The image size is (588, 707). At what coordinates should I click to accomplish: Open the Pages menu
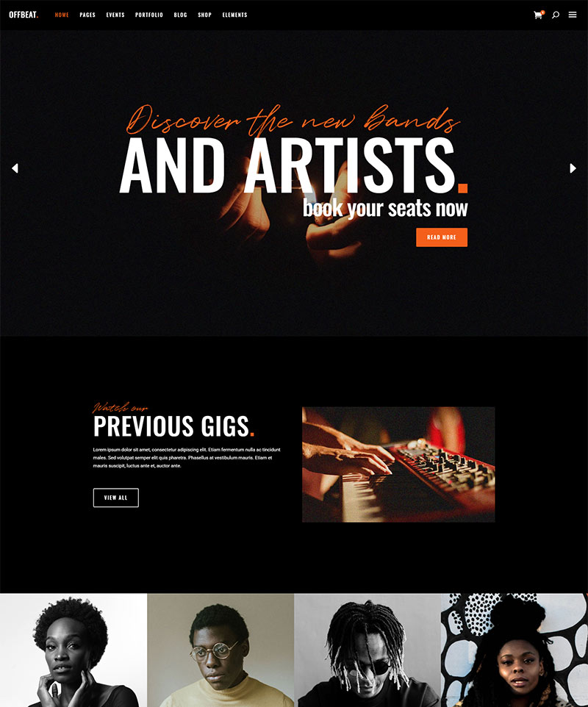coord(87,15)
